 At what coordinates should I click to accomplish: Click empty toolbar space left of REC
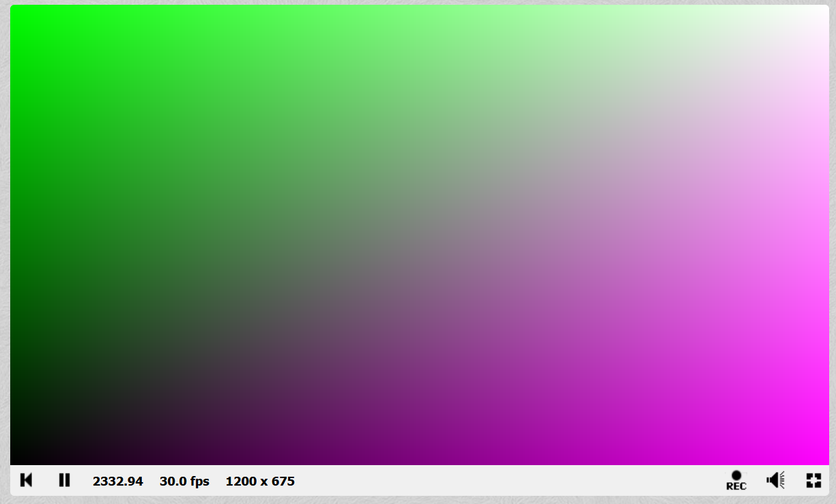[512, 481]
